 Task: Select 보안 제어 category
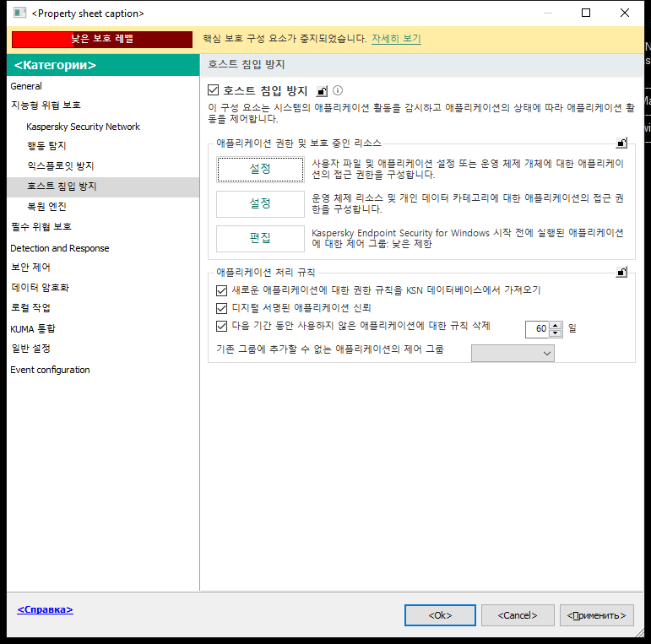pos(30,268)
